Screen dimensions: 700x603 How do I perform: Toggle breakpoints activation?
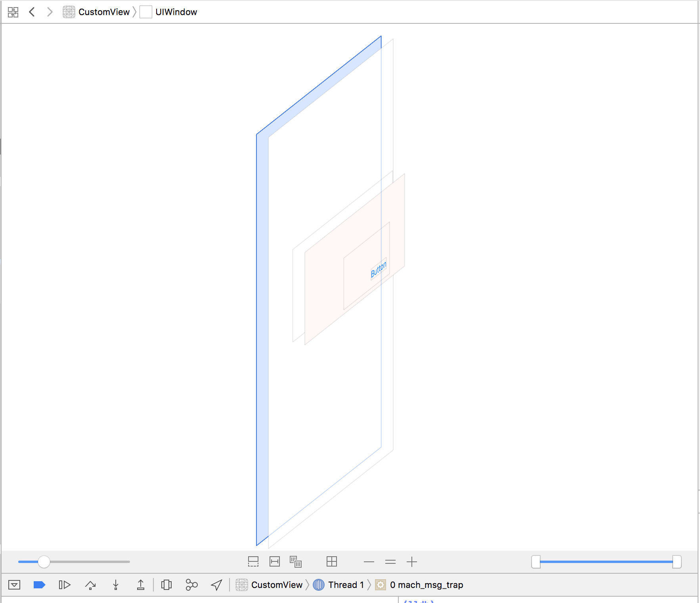tap(39, 585)
